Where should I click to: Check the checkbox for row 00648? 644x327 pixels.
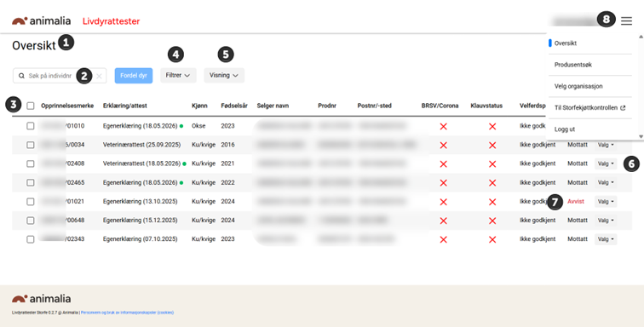31,221
